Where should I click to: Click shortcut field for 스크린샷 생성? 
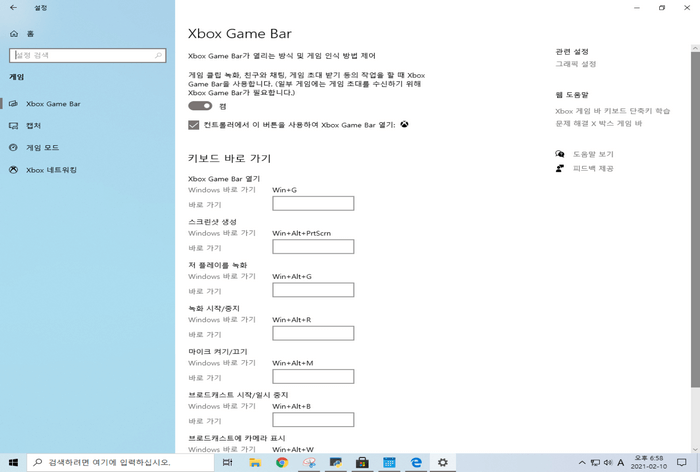click(313, 246)
